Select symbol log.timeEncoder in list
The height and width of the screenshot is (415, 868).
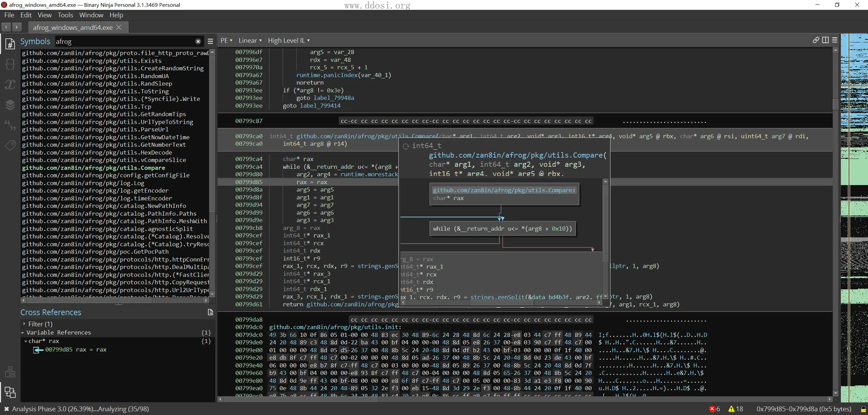[x=97, y=198]
